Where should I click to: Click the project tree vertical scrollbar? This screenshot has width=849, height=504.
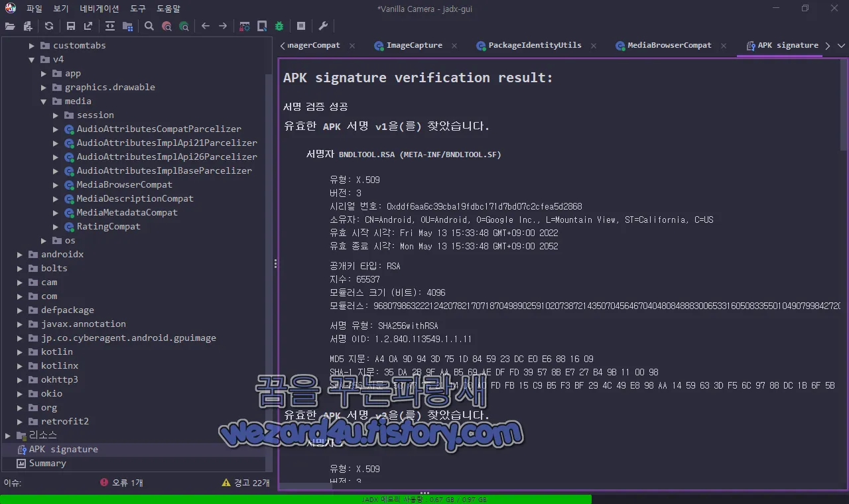269,272
